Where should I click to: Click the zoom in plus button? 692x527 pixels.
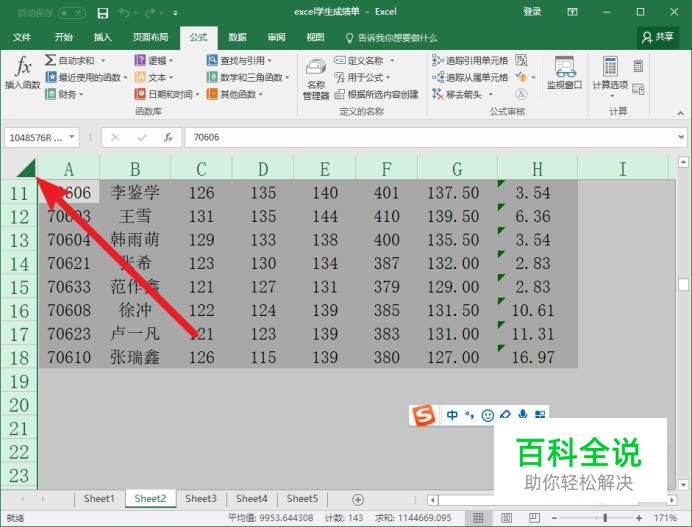(x=639, y=517)
